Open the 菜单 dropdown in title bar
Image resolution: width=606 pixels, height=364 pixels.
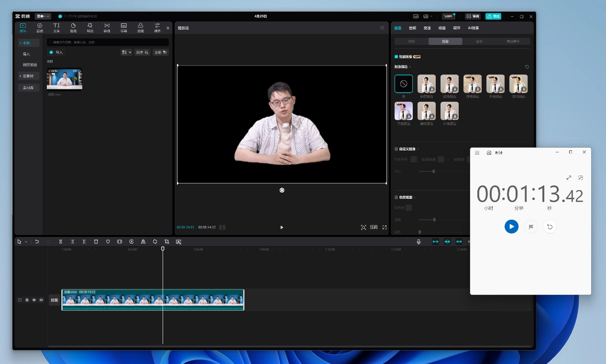43,16
